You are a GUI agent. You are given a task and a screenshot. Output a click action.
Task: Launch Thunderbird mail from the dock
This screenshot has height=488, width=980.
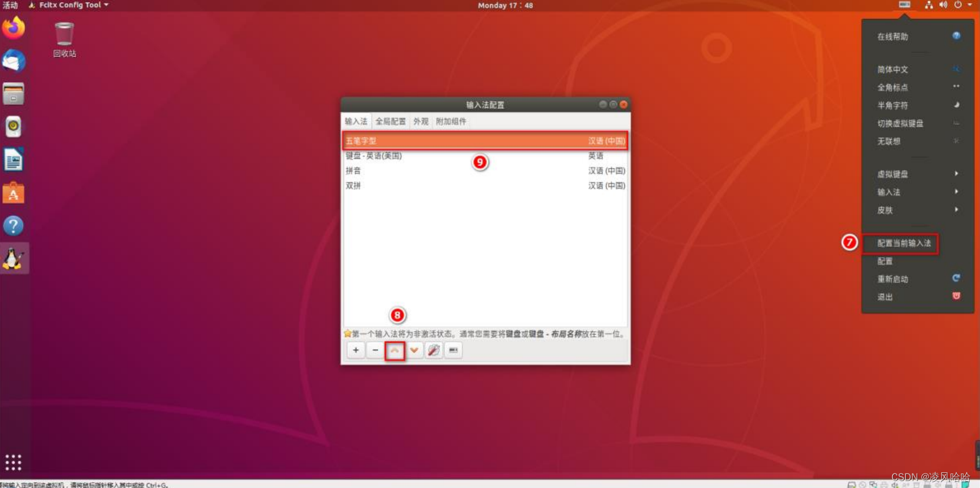pyautogui.click(x=13, y=60)
